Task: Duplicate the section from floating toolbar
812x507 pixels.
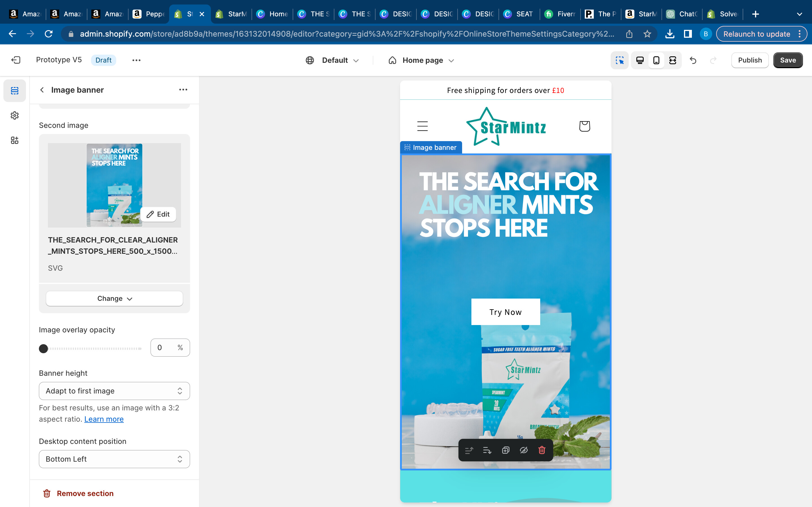Action: (505, 450)
